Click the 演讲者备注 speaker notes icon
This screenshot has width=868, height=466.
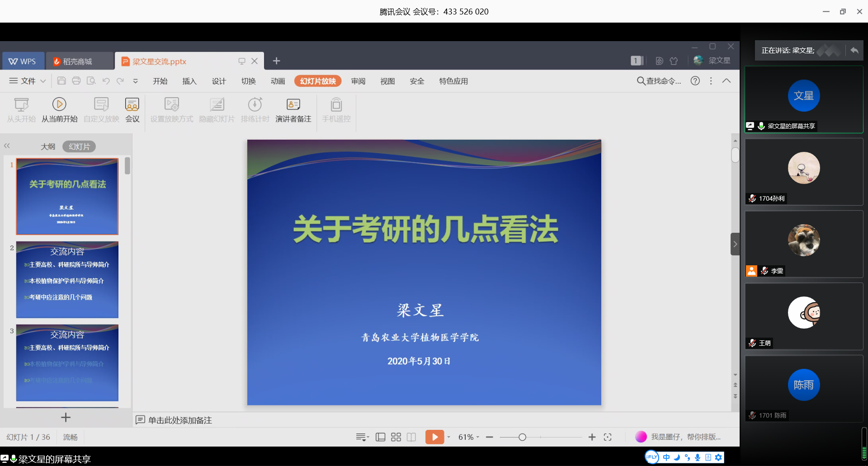click(293, 104)
